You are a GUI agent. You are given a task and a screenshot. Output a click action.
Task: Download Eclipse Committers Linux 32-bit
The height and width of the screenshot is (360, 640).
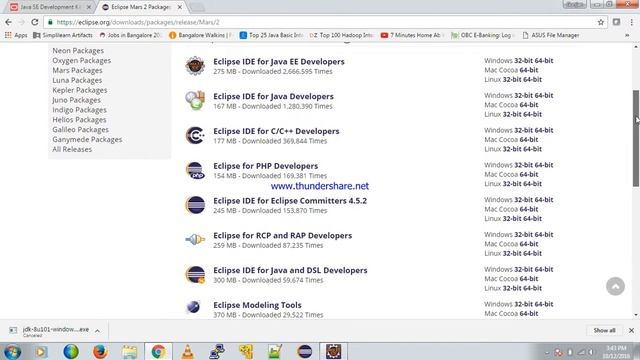tap(512, 219)
